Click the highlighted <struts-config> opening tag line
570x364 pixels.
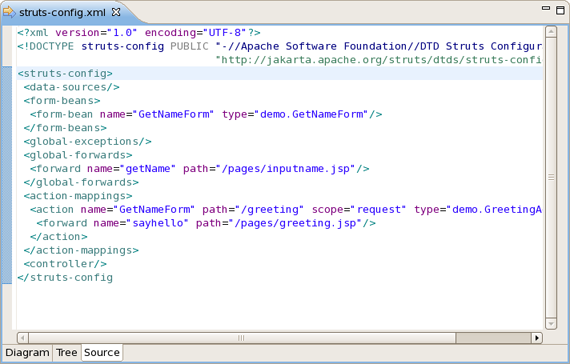click(x=280, y=73)
